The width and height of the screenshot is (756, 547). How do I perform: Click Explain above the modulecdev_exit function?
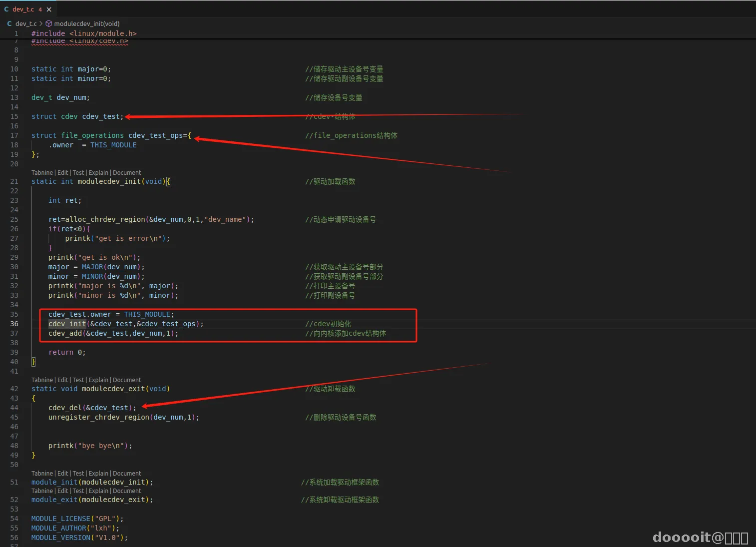pos(98,380)
